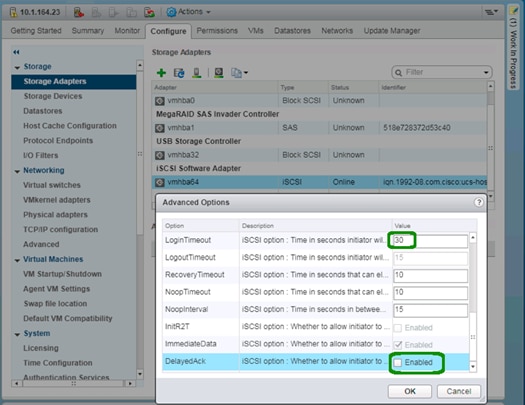Click the host reboot toolbar icon

[x=149, y=12]
